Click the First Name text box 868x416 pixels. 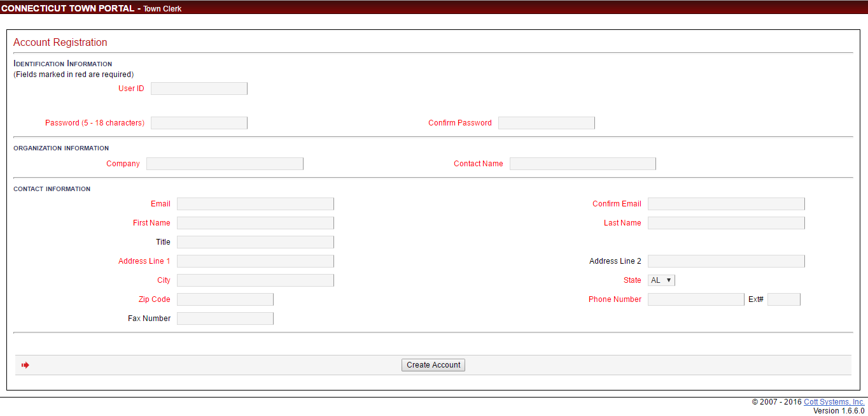[x=255, y=223]
